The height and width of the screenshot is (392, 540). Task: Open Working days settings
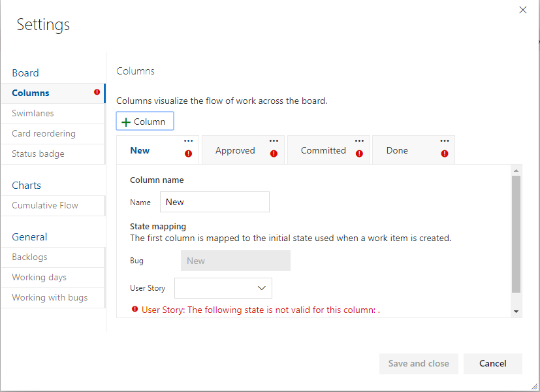53,278
